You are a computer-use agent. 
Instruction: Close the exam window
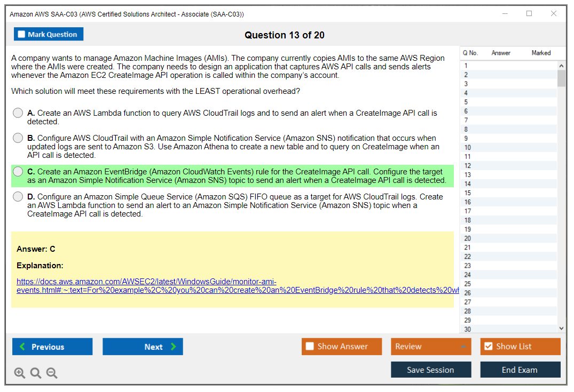[554, 14]
